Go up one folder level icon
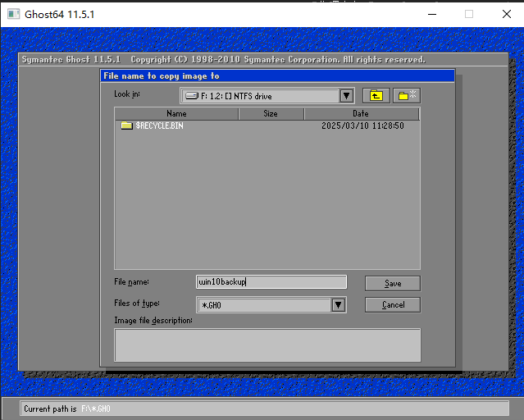The width and height of the screenshot is (524, 420). 376,96
